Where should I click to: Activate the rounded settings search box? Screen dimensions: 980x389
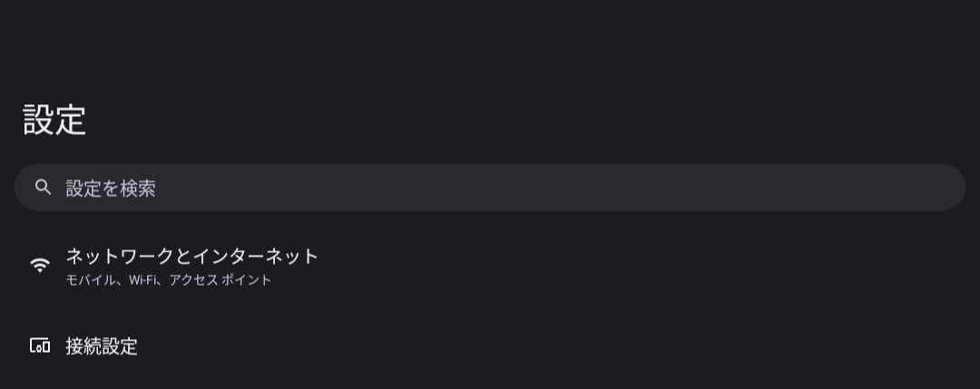tap(490, 188)
